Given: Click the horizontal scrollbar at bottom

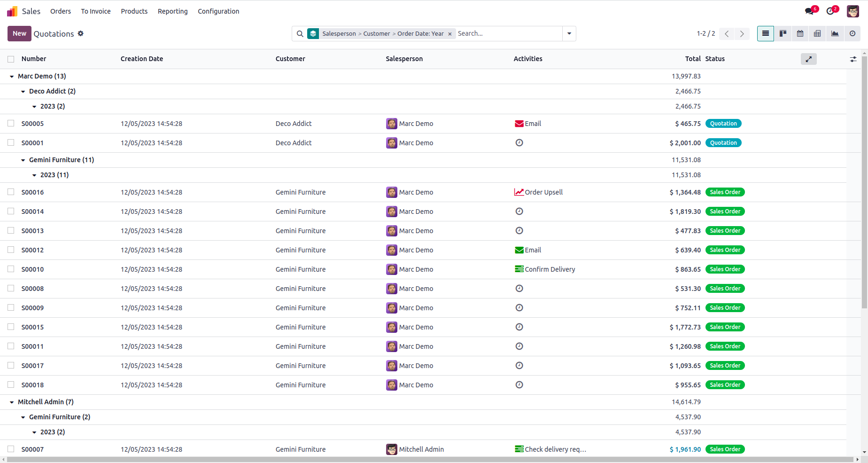Looking at the screenshot, I should tap(430, 460).
